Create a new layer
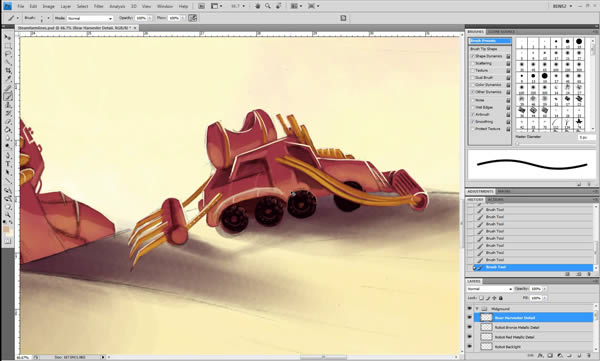 point(579,356)
